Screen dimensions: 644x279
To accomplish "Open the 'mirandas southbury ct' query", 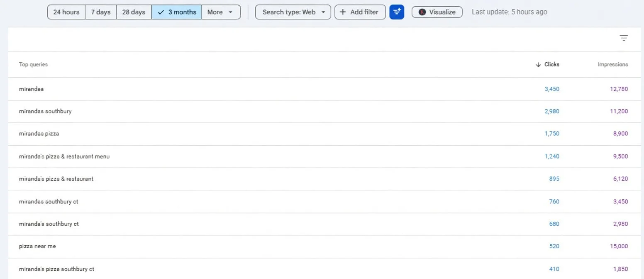I will pyautogui.click(x=324, y=201).
